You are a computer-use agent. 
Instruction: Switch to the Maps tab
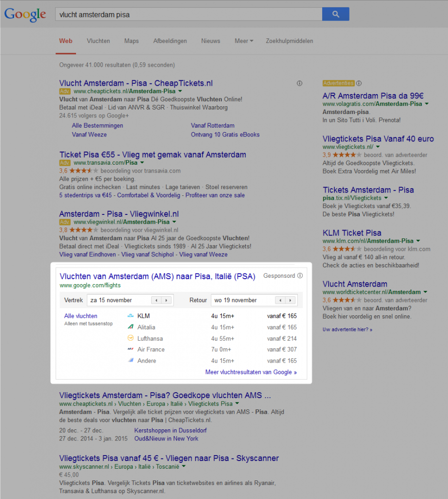132,41
